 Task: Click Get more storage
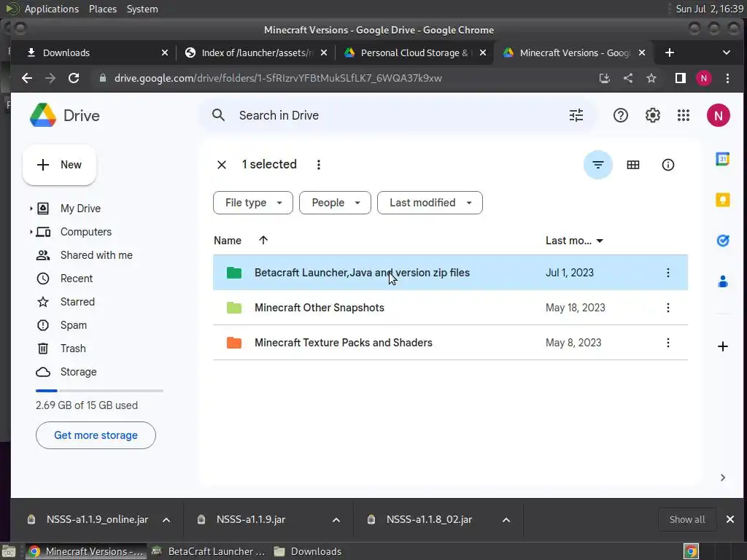96,435
